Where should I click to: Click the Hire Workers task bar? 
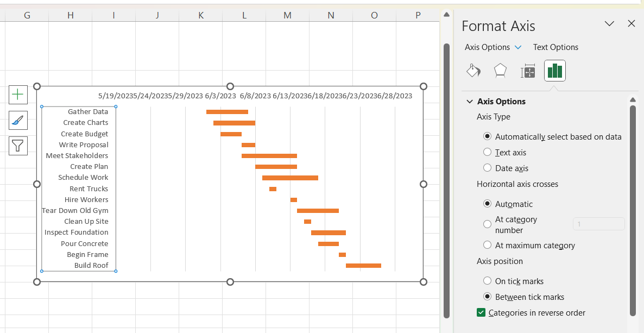pos(294,200)
